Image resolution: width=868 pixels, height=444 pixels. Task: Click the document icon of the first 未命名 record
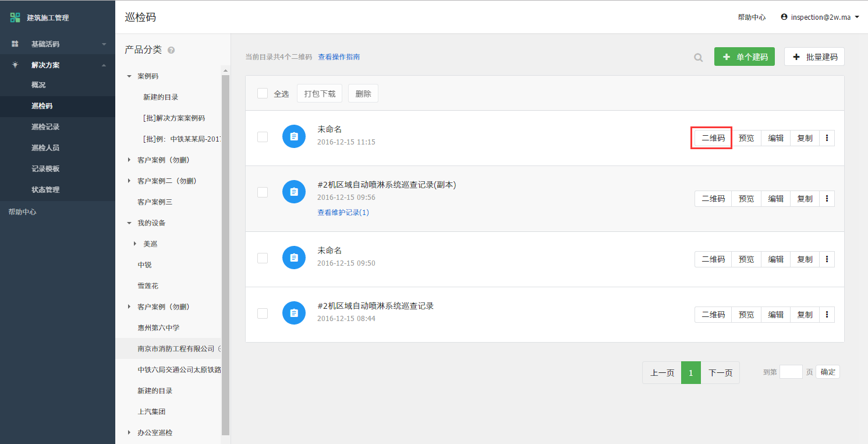point(294,136)
